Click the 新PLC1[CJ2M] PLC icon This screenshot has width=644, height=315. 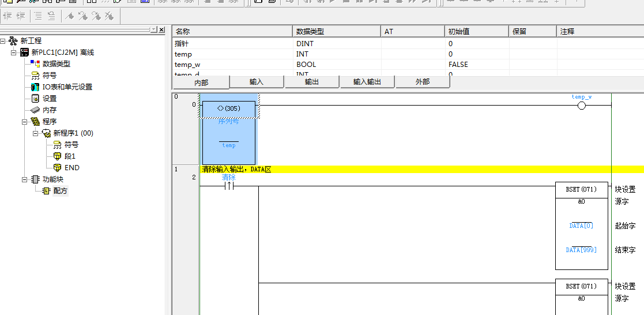[x=24, y=52]
